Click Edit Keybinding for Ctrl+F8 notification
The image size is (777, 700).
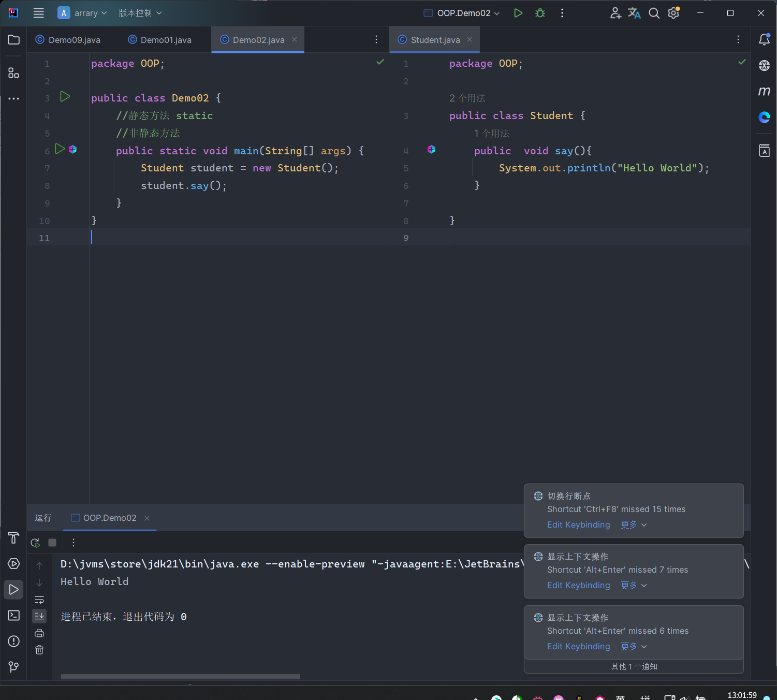(x=578, y=524)
